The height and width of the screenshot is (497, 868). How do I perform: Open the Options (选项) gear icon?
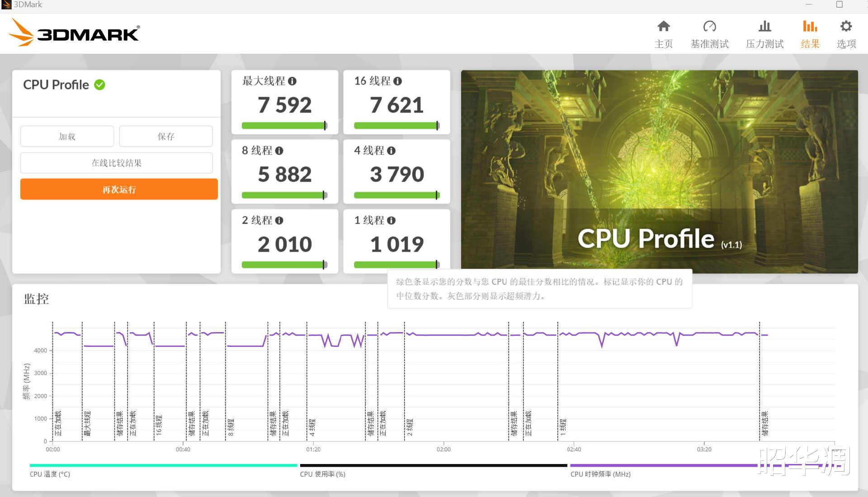point(846,26)
